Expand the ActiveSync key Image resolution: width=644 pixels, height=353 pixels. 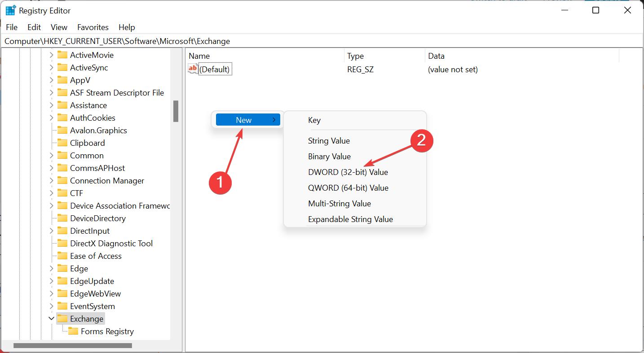(51, 68)
